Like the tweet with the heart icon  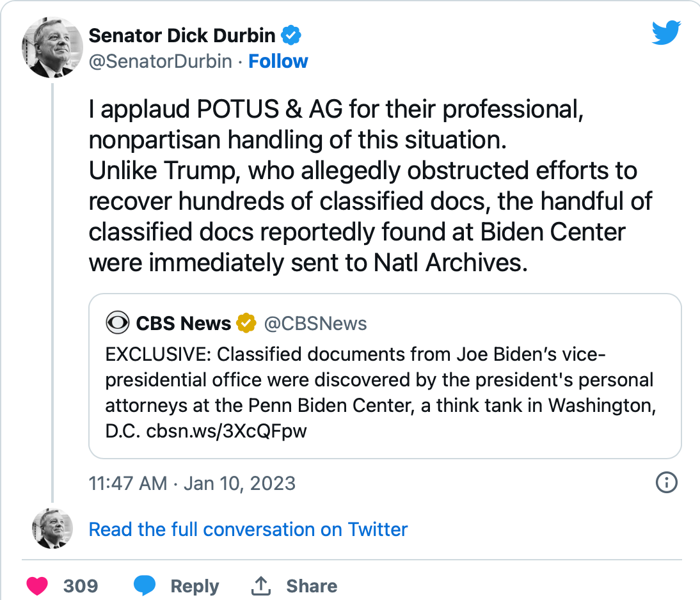click(x=37, y=586)
